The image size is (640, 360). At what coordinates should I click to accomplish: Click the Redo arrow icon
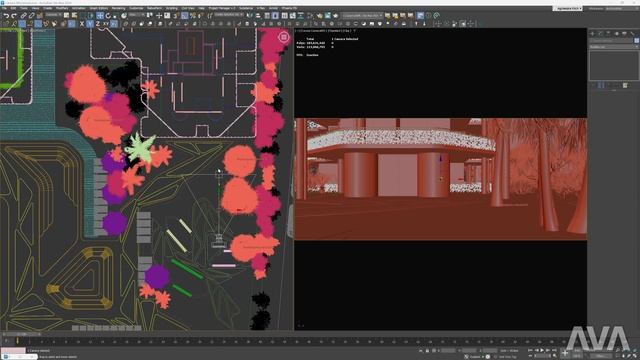coord(14,16)
